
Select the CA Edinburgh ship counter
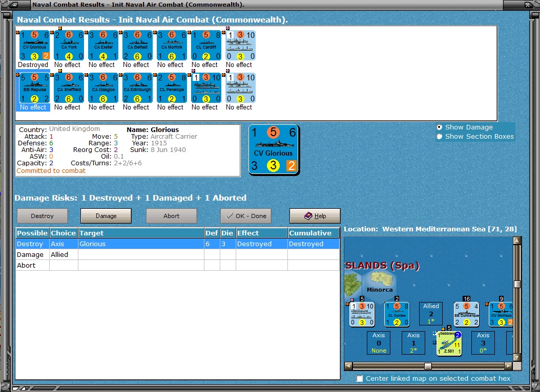[x=138, y=88]
